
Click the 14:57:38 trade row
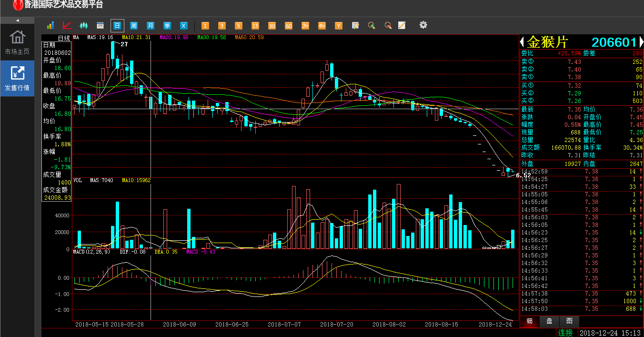[582, 294]
